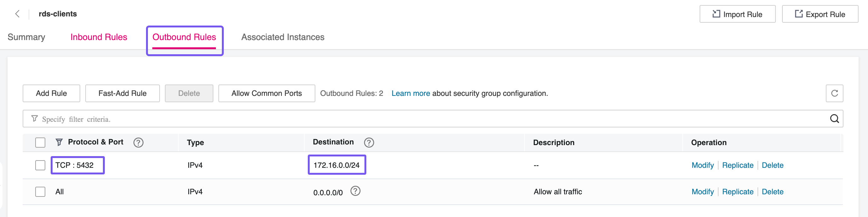Click the Import Rule button
868x217 pixels.
point(737,14)
